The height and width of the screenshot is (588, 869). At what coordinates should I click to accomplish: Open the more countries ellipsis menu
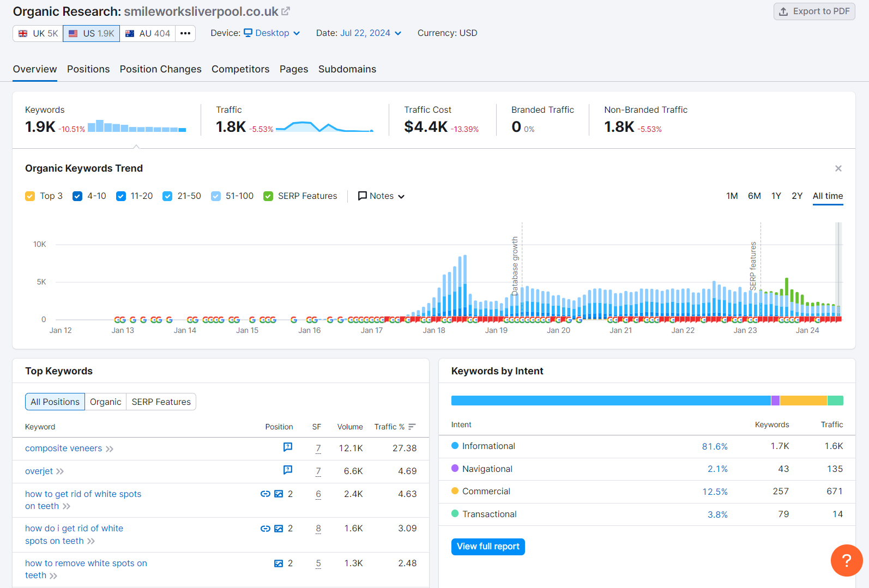click(185, 33)
